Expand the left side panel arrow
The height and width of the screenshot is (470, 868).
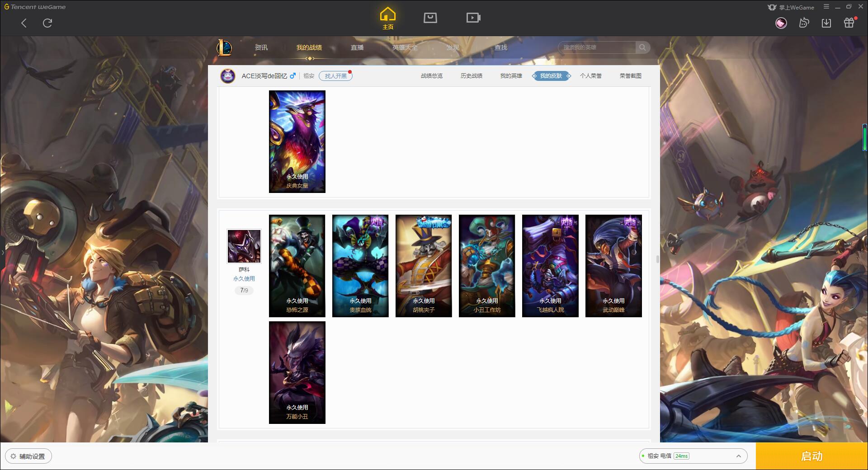click(2, 252)
